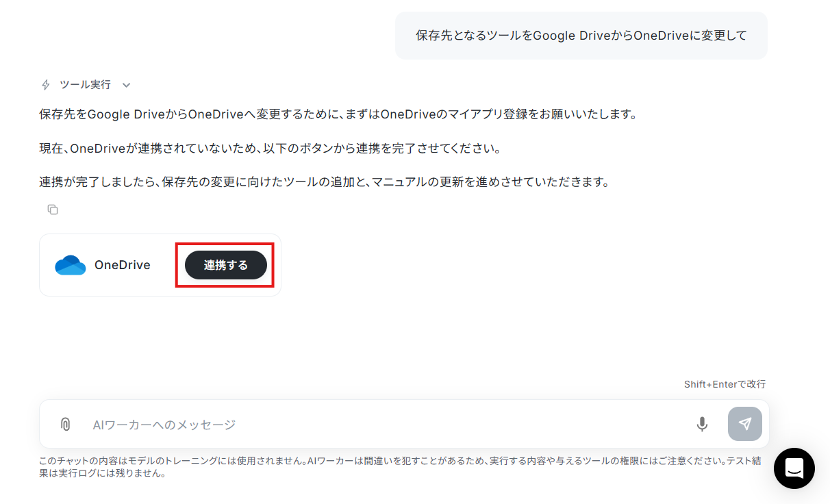Click the OneDrive cloud logo

coord(70,265)
